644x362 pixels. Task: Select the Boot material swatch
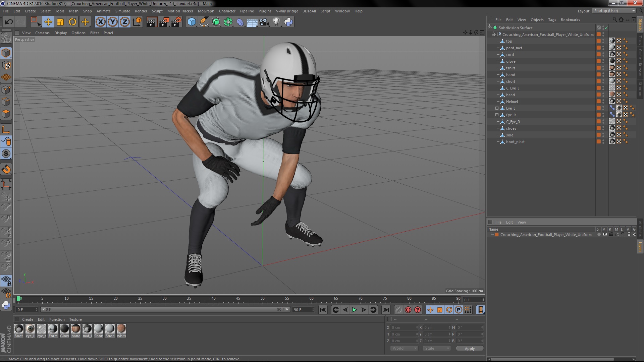click(19, 330)
